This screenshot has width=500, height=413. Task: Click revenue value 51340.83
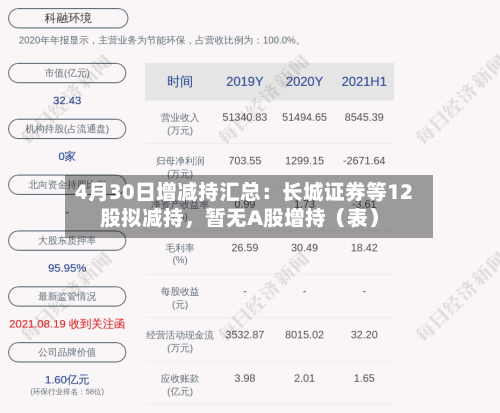click(x=245, y=117)
